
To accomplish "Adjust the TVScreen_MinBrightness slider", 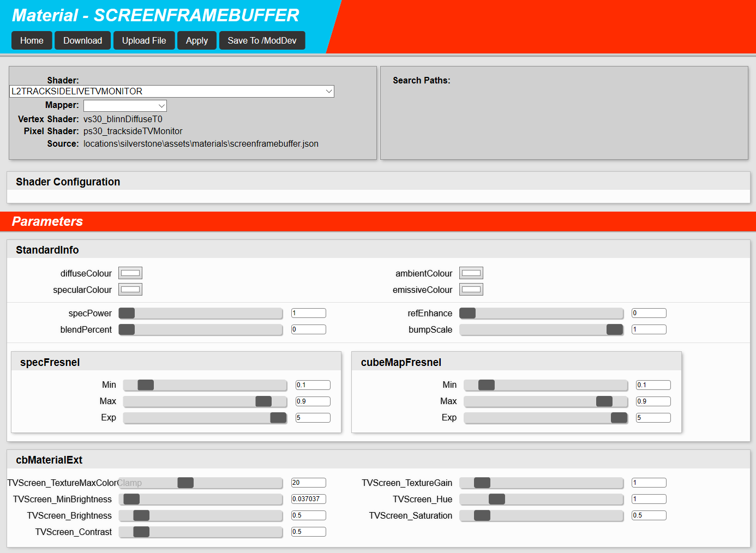I will (x=201, y=499).
